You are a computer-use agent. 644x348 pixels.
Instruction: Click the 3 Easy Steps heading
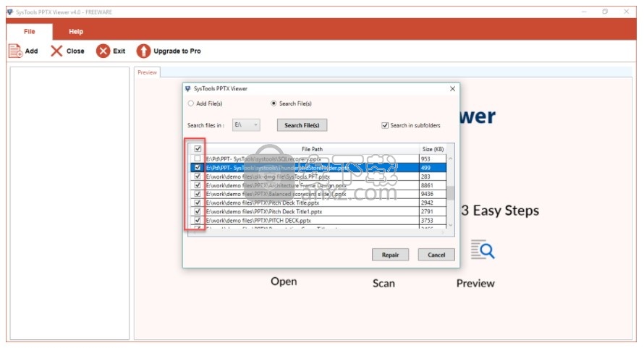(x=500, y=211)
